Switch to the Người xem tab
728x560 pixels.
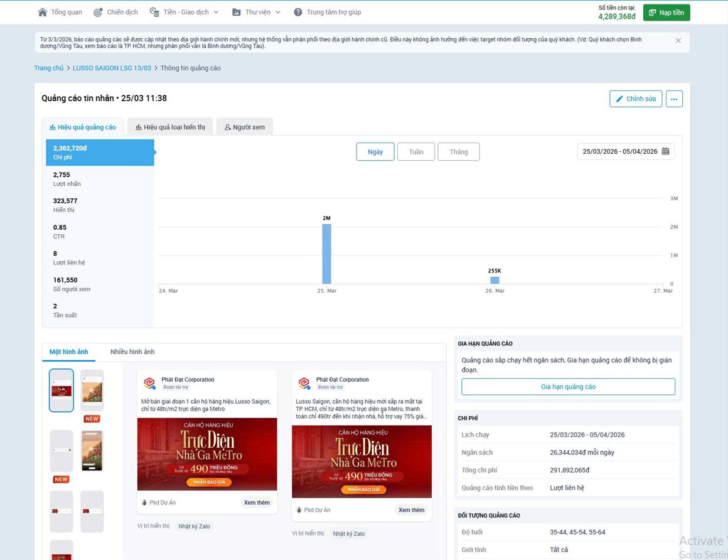tap(244, 127)
